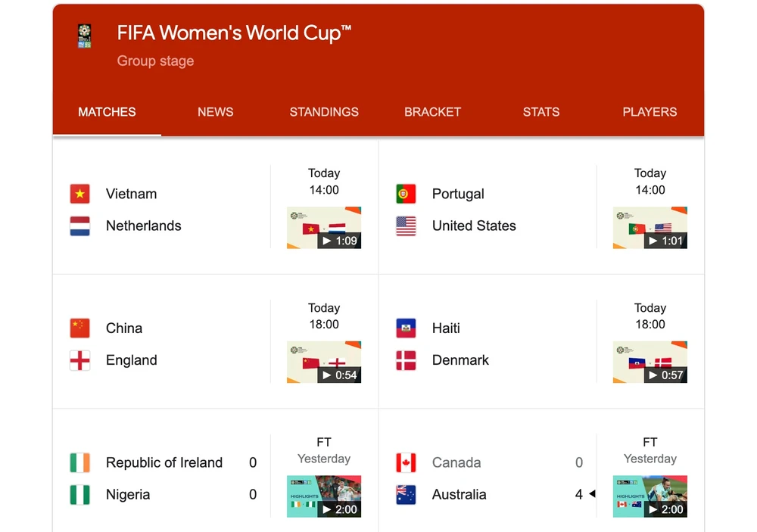The height and width of the screenshot is (532, 757).
Task: Click the Denmark flag icon
Action: pos(406,360)
